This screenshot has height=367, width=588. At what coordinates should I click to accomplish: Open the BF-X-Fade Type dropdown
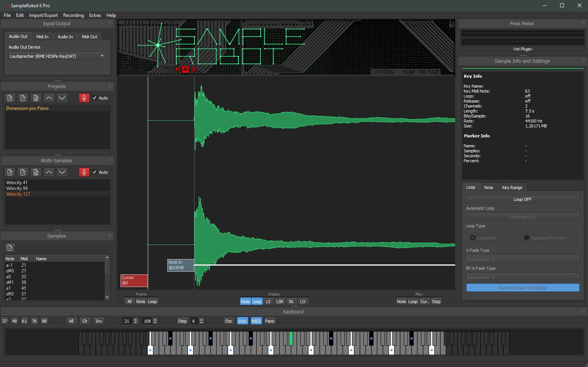coord(522,277)
